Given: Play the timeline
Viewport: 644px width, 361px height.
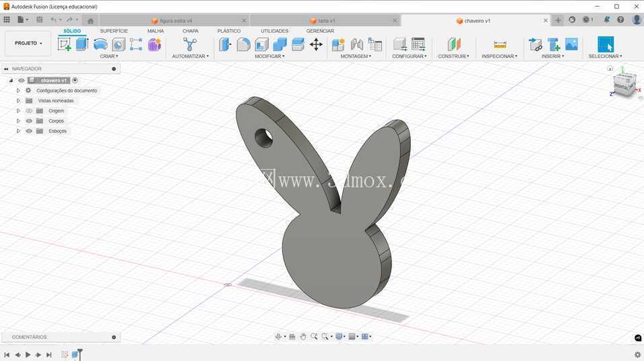Looking at the screenshot, I should (x=28, y=354).
